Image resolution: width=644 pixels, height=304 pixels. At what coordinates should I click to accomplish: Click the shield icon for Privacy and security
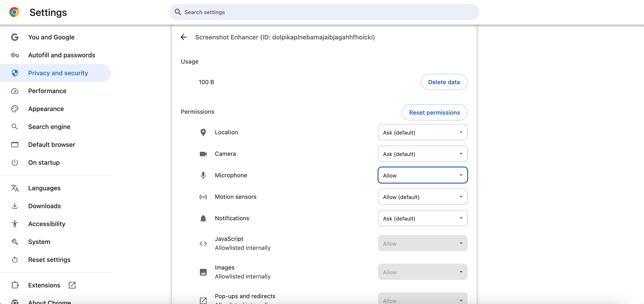coord(15,73)
